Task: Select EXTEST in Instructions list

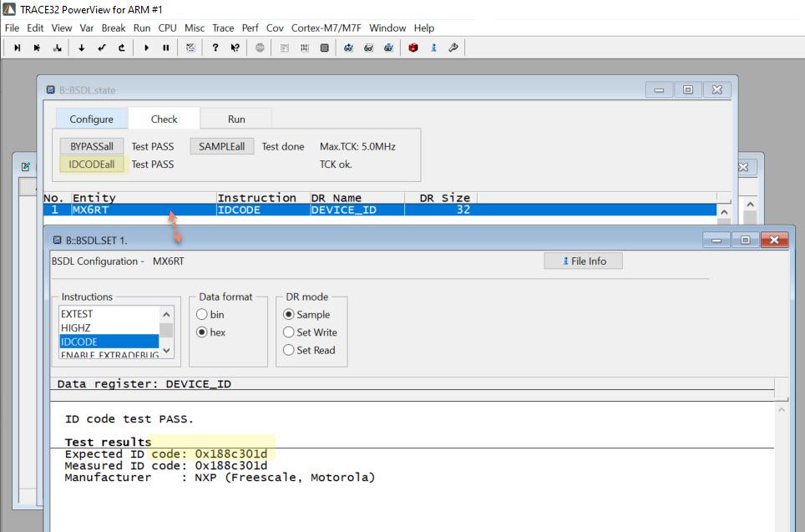Action: tap(109, 314)
